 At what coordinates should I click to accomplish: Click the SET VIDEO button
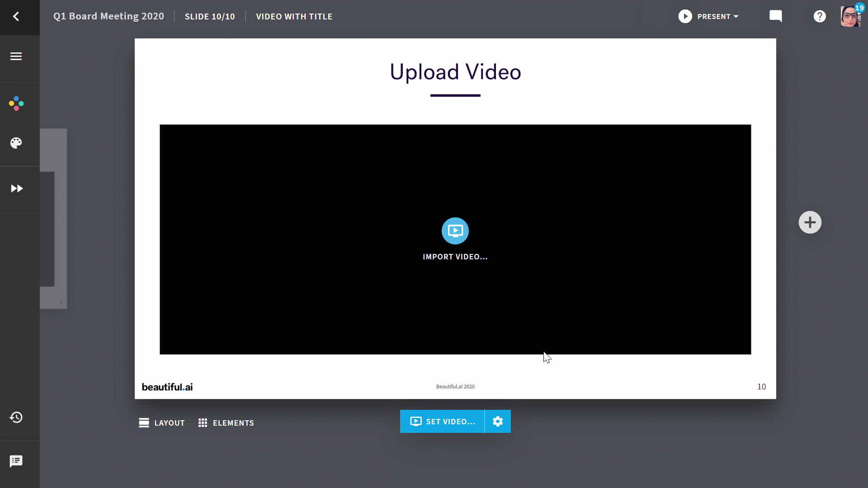click(x=442, y=421)
